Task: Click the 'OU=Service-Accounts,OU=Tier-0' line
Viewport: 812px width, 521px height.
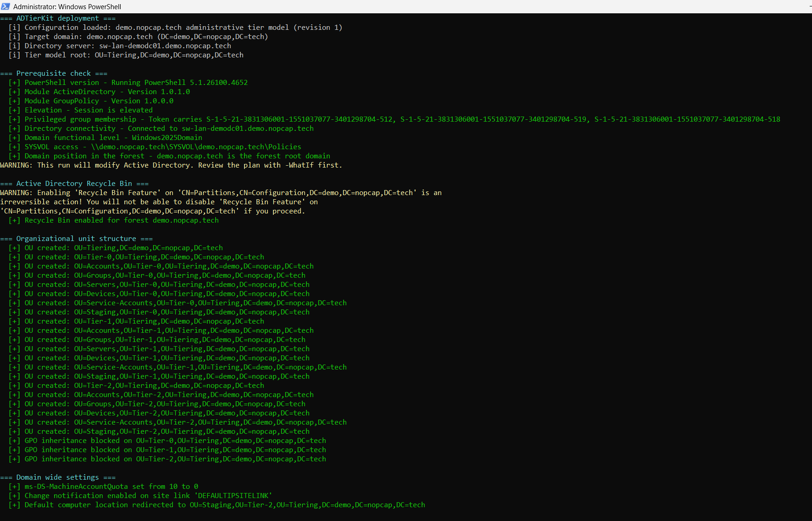Action: coord(178,303)
